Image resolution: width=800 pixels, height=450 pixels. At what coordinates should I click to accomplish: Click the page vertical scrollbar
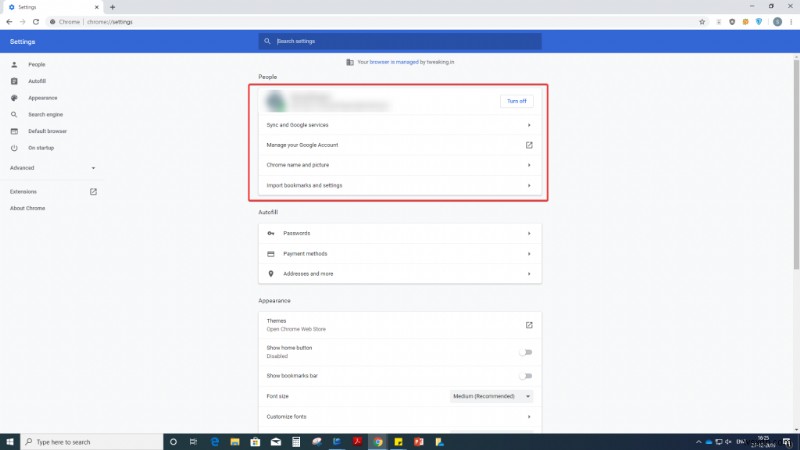click(796, 164)
